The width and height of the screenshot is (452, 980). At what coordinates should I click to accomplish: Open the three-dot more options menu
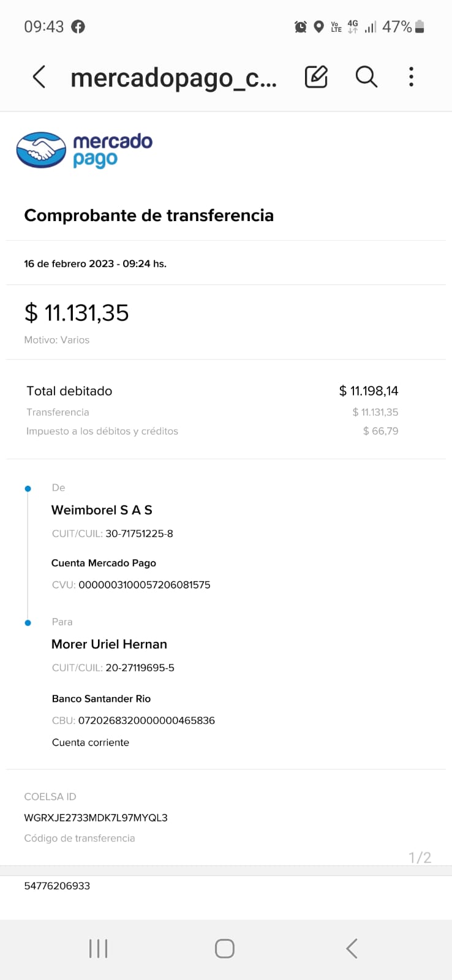coord(411,77)
